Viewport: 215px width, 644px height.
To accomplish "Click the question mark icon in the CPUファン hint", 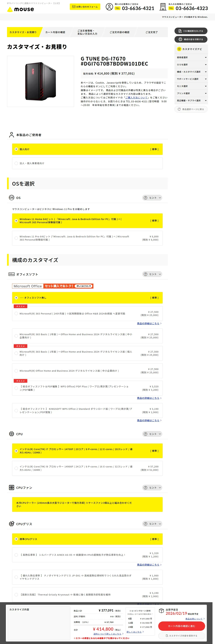I will point(145,488).
